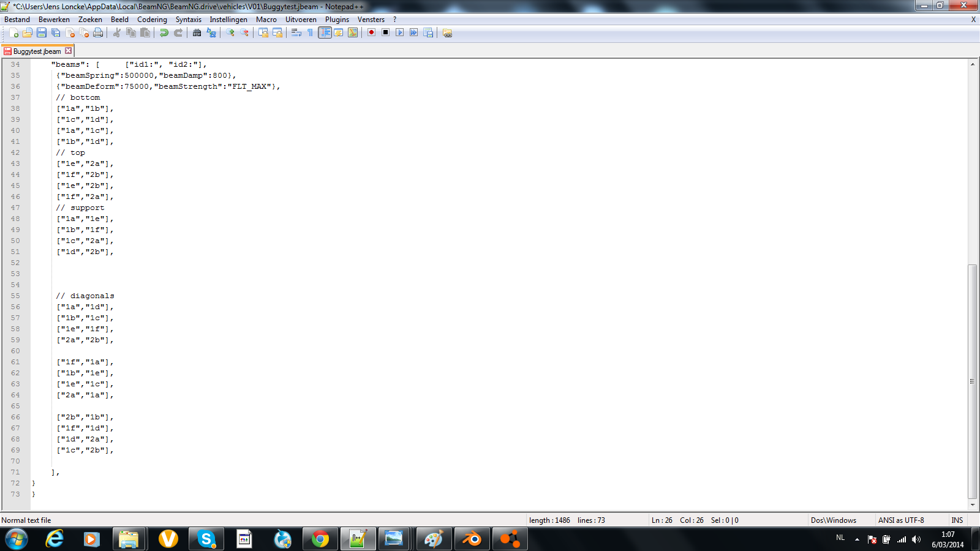Run macro multiple times icon
The height and width of the screenshot is (551, 980).
click(414, 32)
